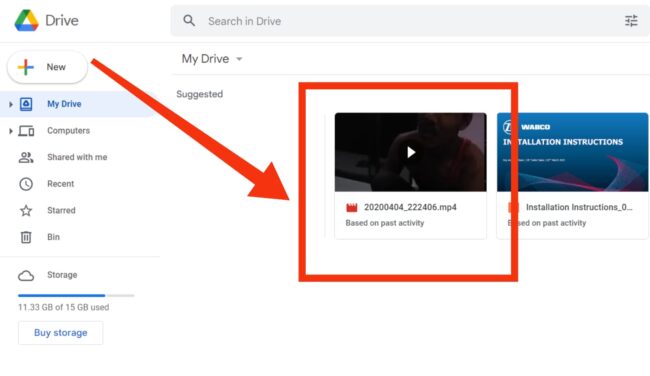The image size is (650, 376).
Task: Click the Google Drive logo
Action: pyautogui.click(x=27, y=20)
